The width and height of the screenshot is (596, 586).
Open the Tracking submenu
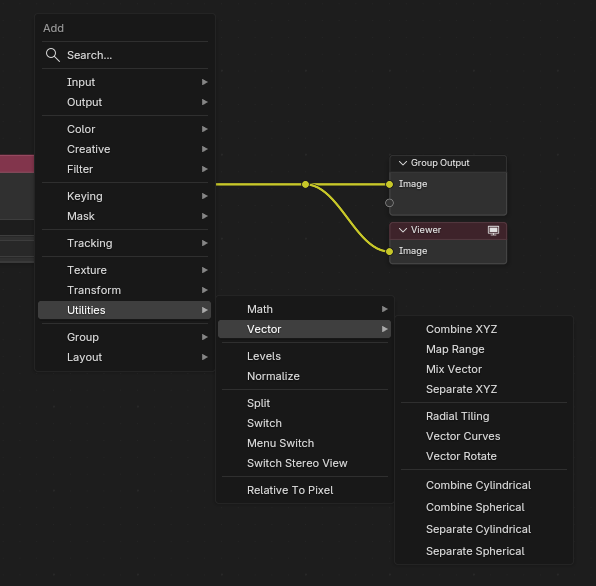pos(125,243)
